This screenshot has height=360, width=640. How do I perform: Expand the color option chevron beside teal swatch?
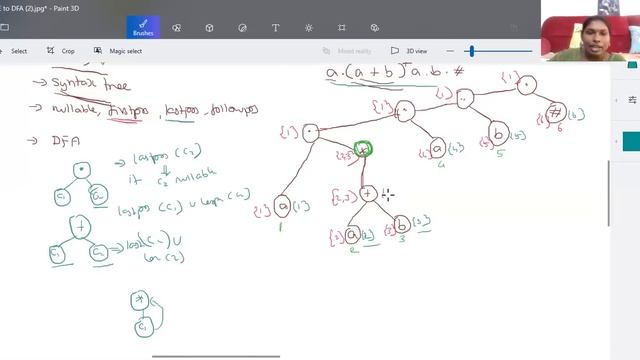[616, 142]
